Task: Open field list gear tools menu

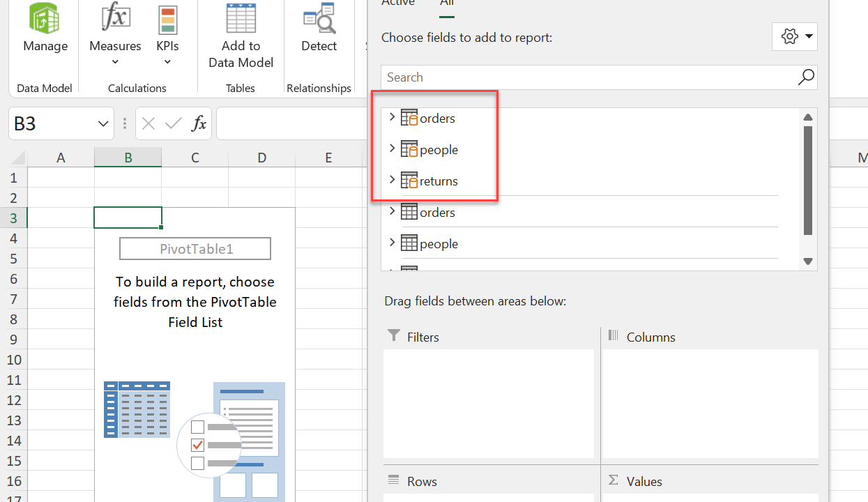Action: pos(795,36)
